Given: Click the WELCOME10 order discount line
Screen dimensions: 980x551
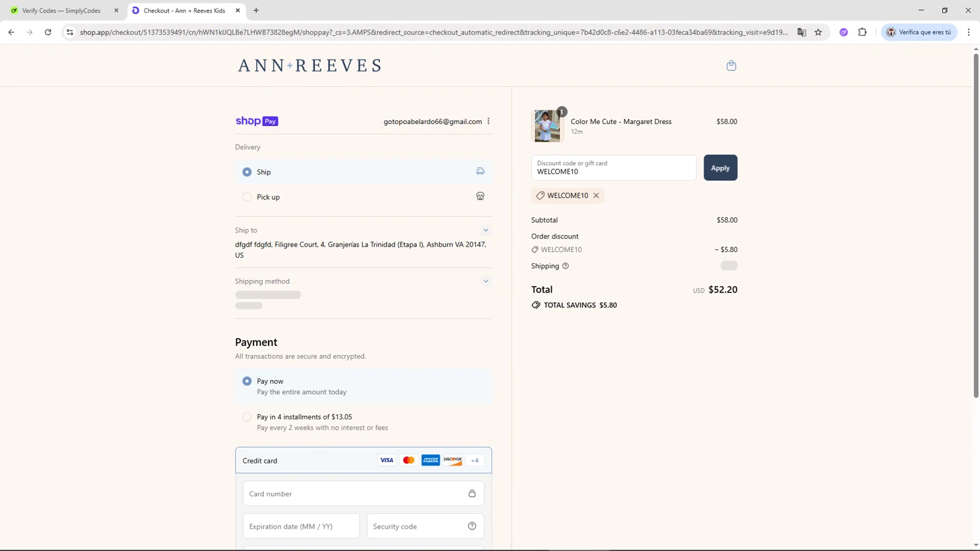Looking at the screenshot, I should tap(634, 249).
